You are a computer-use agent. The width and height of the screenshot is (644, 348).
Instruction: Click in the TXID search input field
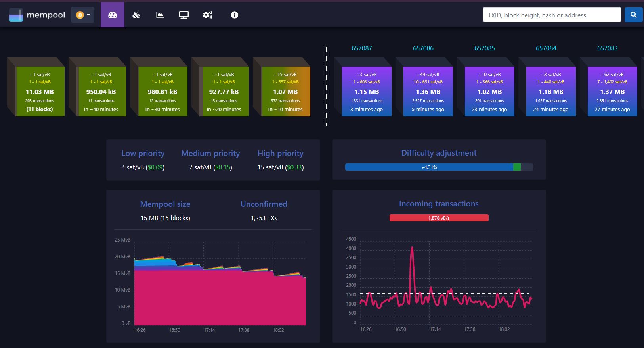click(552, 15)
